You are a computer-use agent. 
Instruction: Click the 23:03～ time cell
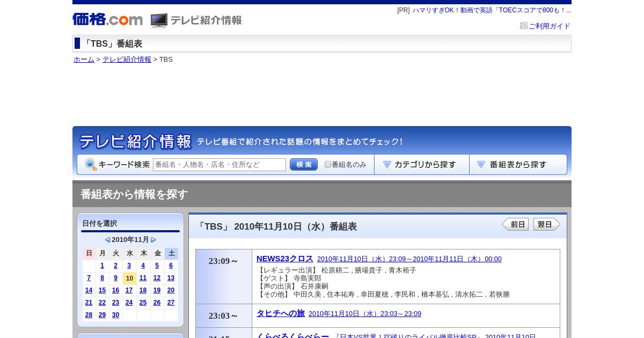click(x=224, y=315)
